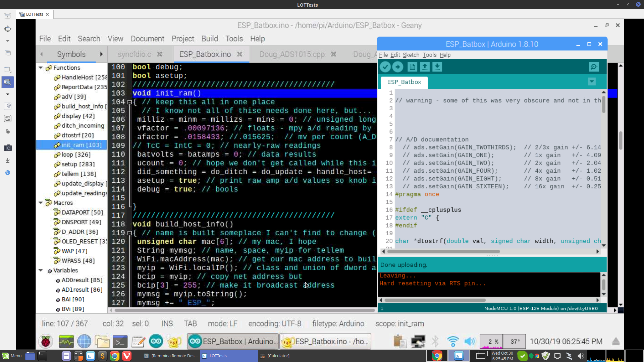This screenshot has height=362, width=644.
Task: Open the Document menu in Geany
Action: click(147, 39)
